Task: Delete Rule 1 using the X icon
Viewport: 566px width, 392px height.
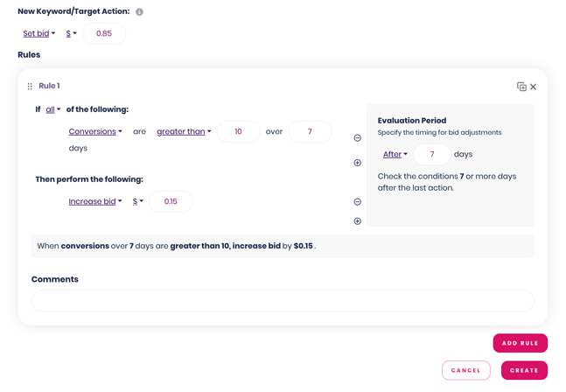Action: [534, 87]
